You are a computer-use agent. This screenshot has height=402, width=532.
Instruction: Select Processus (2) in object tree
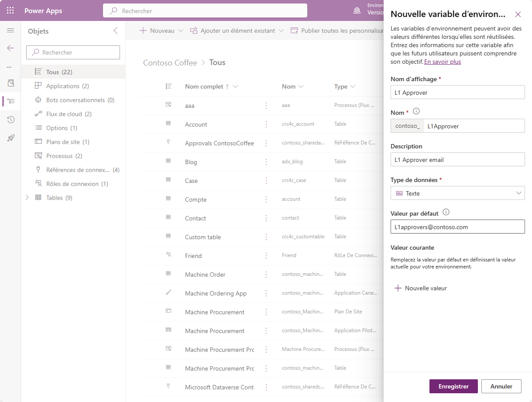pyautogui.click(x=73, y=156)
